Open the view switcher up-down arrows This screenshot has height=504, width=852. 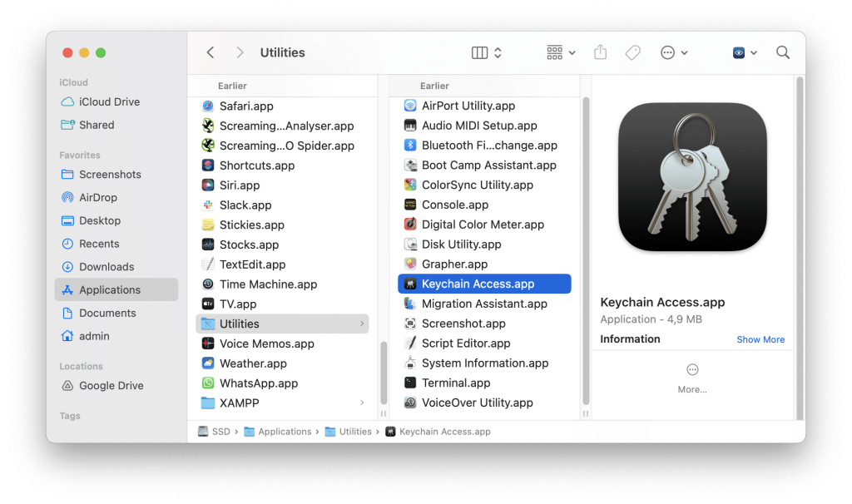(x=498, y=52)
